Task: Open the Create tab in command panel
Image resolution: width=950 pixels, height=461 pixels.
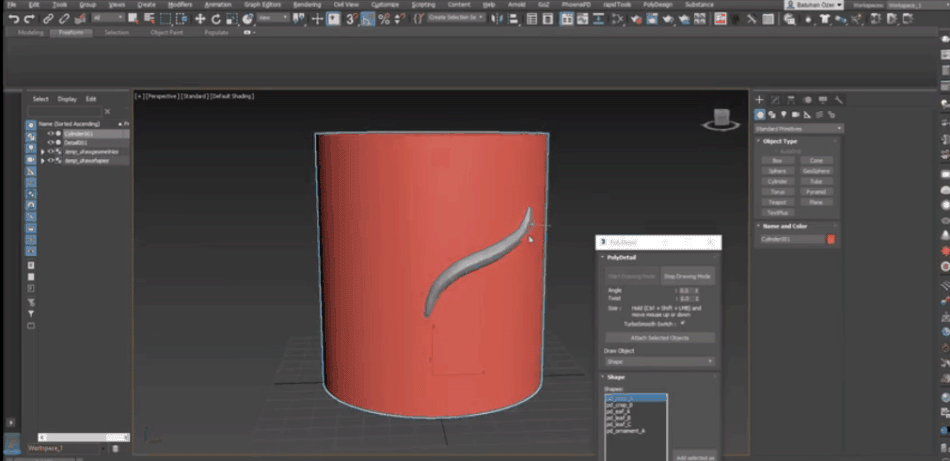Action: tap(760, 100)
